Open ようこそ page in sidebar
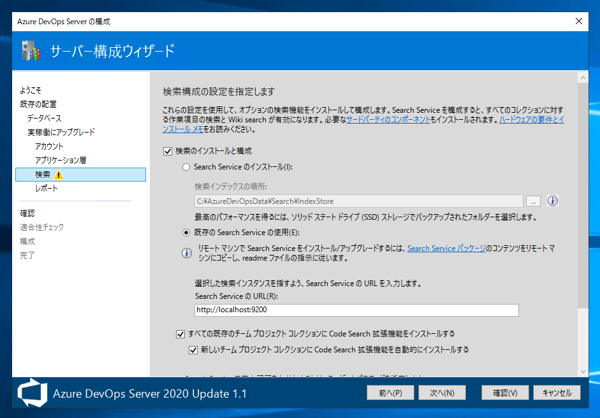The height and width of the screenshot is (418, 600). (x=30, y=90)
